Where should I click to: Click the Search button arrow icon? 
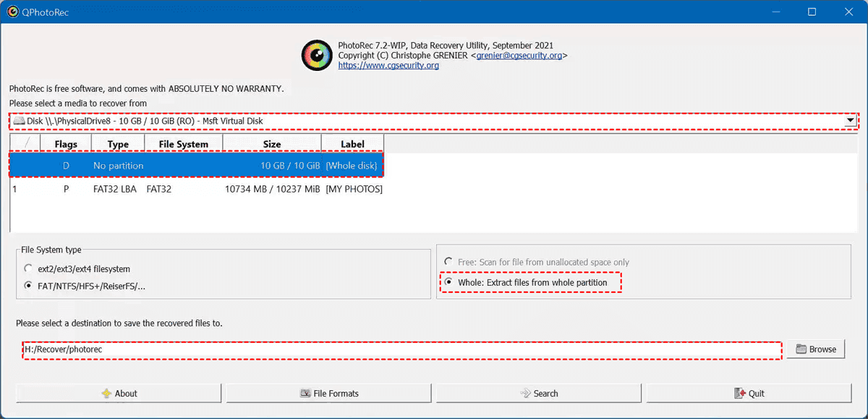525,394
